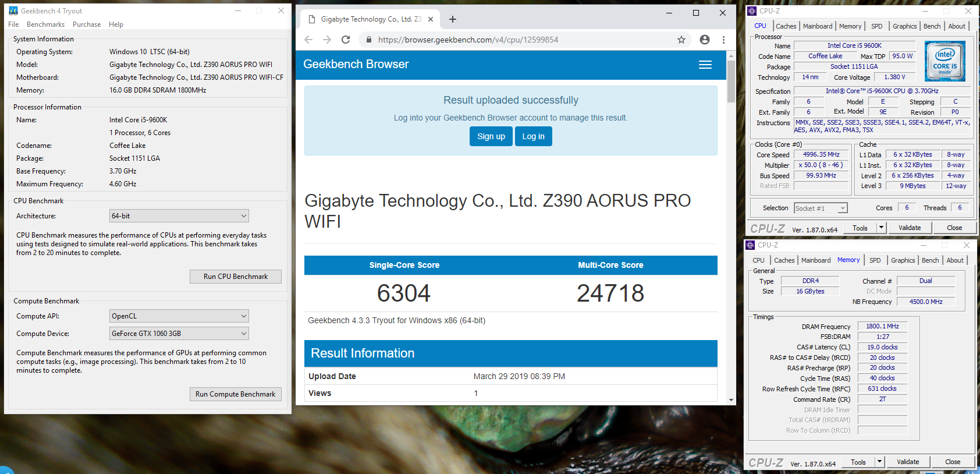This screenshot has width=980, height=474.
Task: Open About tab in bottom CPU-Z window
Action: (955, 260)
